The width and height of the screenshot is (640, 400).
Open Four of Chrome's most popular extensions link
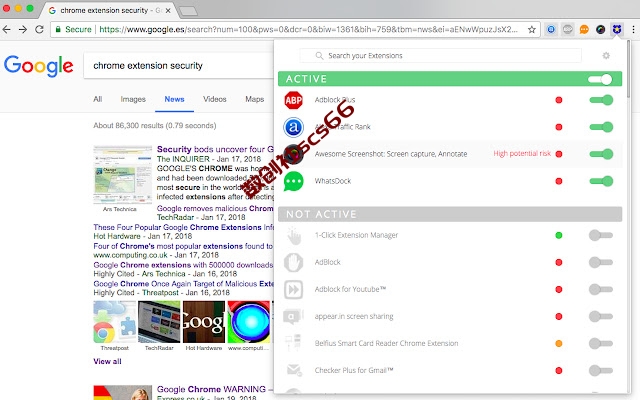coord(183,246)
